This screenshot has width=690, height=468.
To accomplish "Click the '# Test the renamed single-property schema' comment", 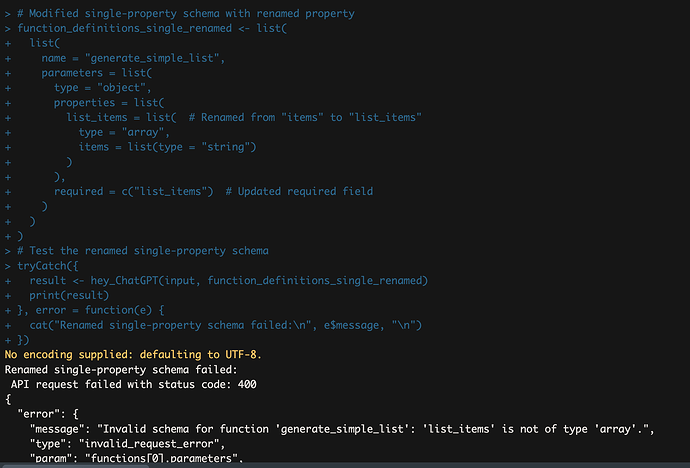I will click(144, 251).
